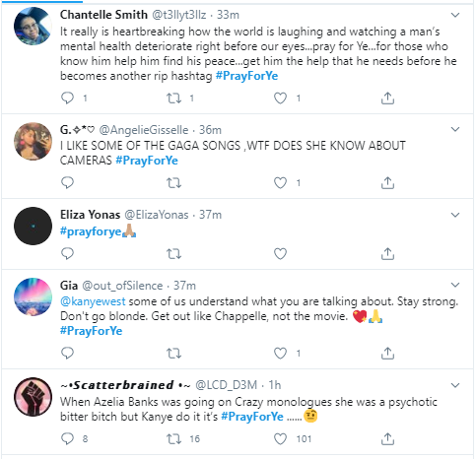The width and height of the screenshot is (476, 459).
Task: Retweet Scatterbrained's tweet with 16 retweets
Action: tap(173, 438)
